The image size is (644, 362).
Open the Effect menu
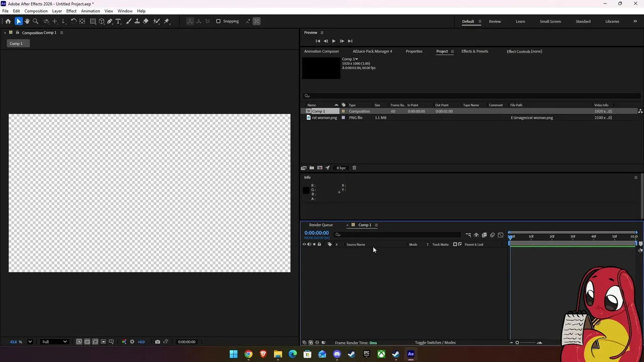pos(71,11)
